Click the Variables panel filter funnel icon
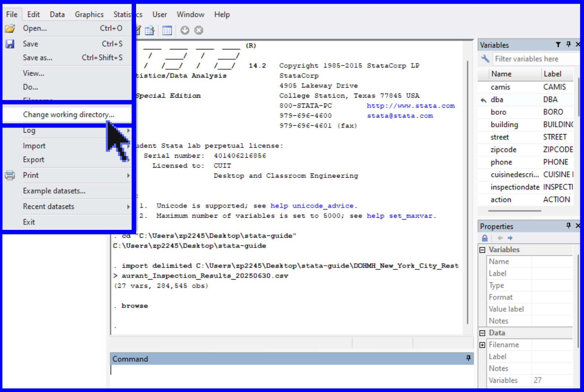The image size is (584, 392). [x=558, y=45]
